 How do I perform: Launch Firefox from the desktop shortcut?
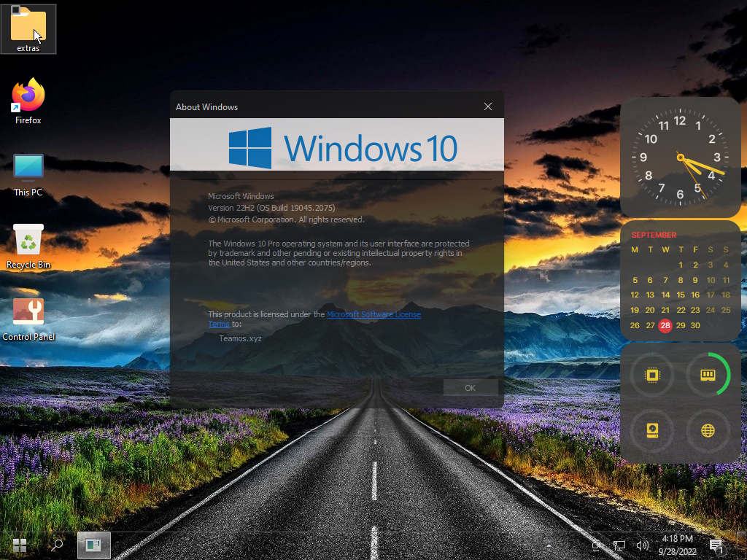coord(28,101)
